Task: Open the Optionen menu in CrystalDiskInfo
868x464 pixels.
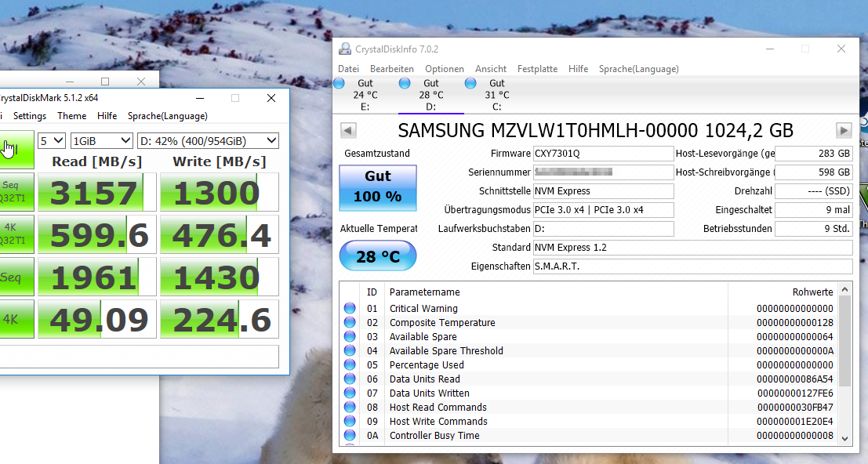Action: pyautogui.click(x=445, y=68)
